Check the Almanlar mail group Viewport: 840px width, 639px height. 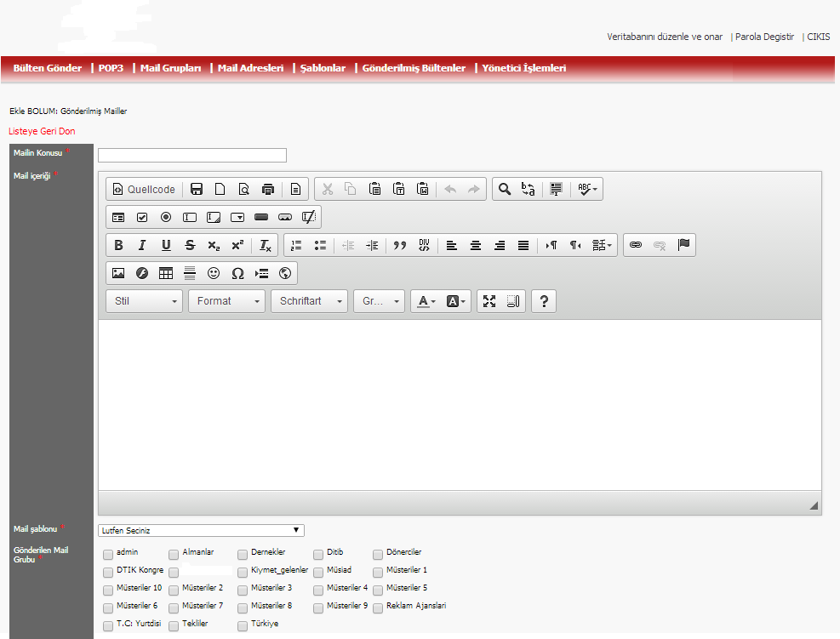pos(174,555)
